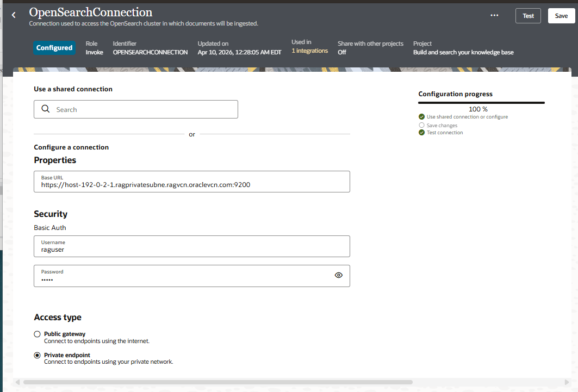This screenshot has width=578, height=392.
Task: Click the 'Properties' heading
Action: click(x=55, y=160)
